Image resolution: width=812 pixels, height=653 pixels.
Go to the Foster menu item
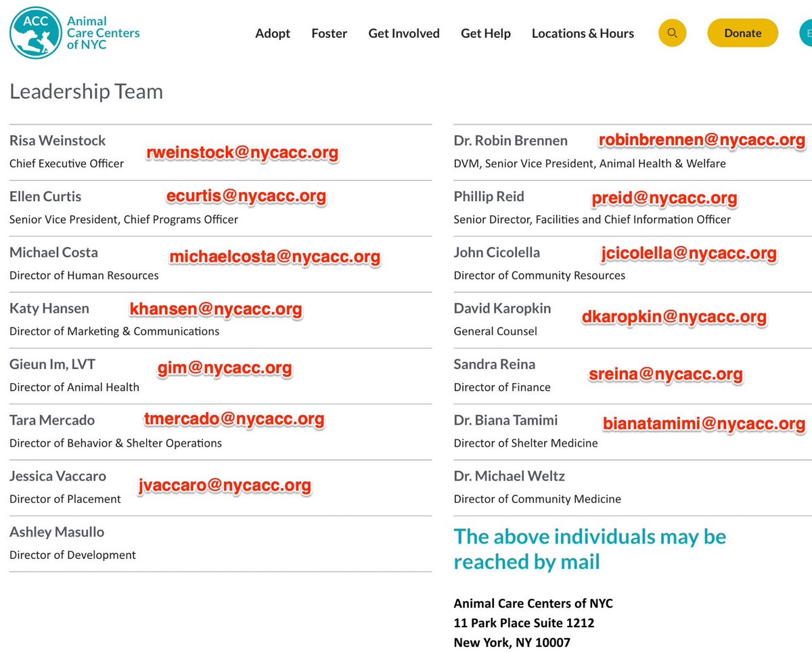click(330, 33)
